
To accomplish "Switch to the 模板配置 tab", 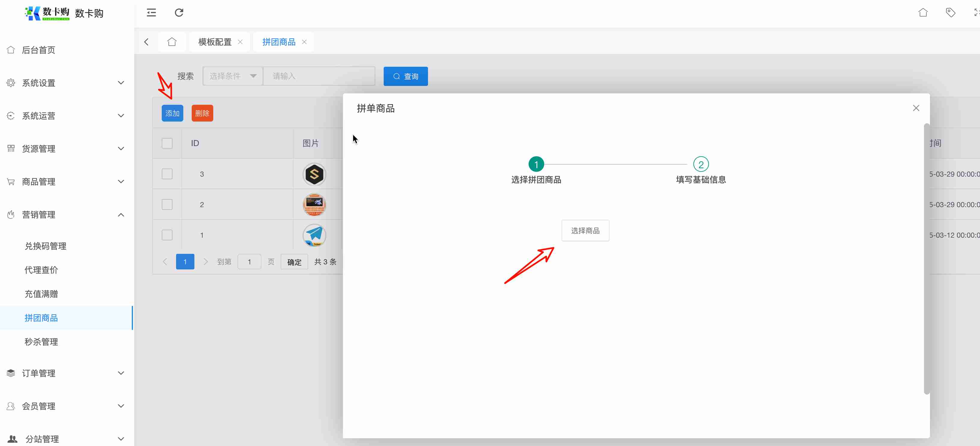I will pos(215,42).
